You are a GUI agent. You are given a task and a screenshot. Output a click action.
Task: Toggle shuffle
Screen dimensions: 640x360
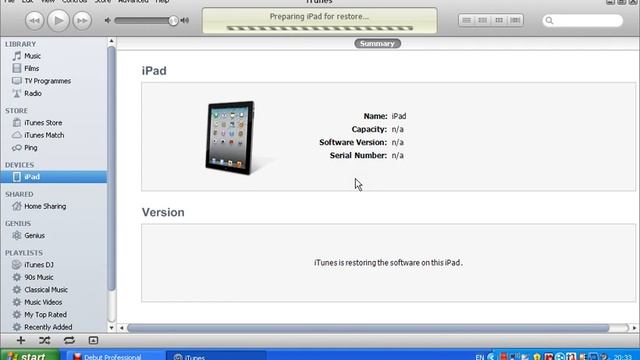[x=44, y=340]
